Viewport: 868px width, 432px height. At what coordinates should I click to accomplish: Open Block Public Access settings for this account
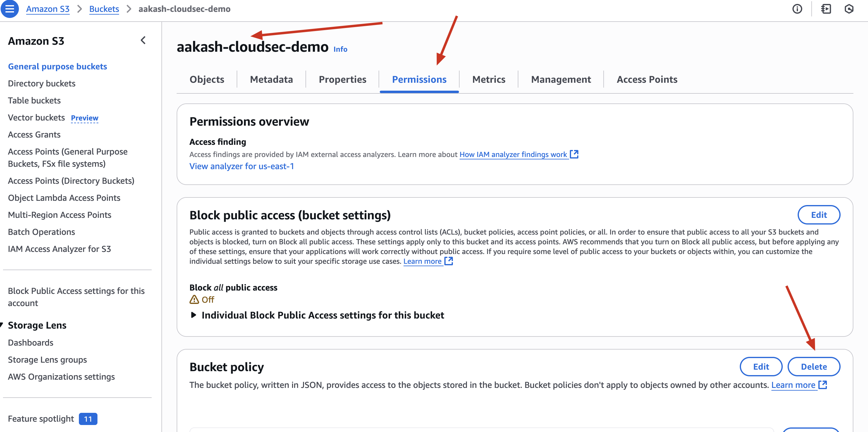pyautogui.click(x=76, y=297)
